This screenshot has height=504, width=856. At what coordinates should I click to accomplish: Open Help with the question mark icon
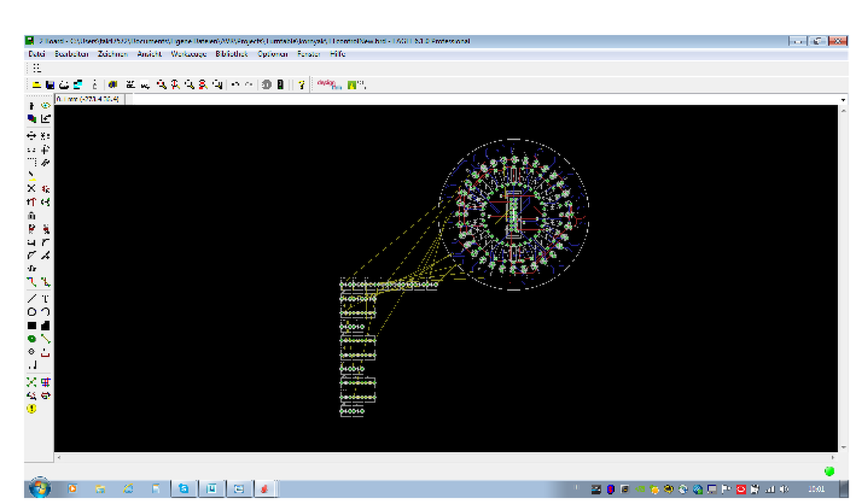tap(302, 85)
